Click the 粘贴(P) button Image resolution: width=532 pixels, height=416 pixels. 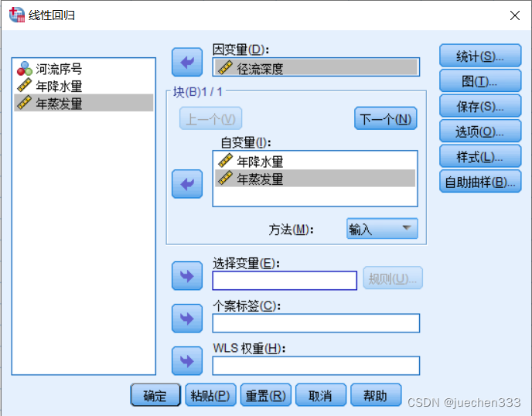click(x=210, y=395)
